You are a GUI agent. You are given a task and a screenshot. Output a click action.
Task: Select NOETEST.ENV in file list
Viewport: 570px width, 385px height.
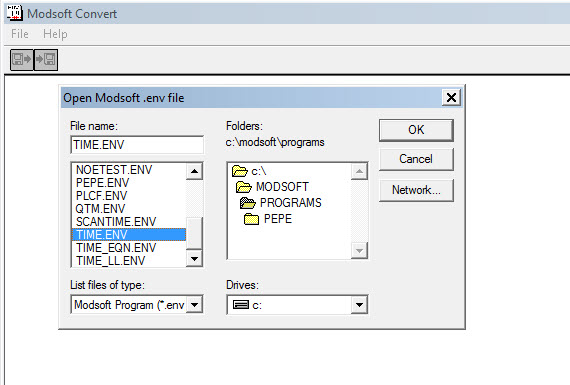click(x=129, y=170)
